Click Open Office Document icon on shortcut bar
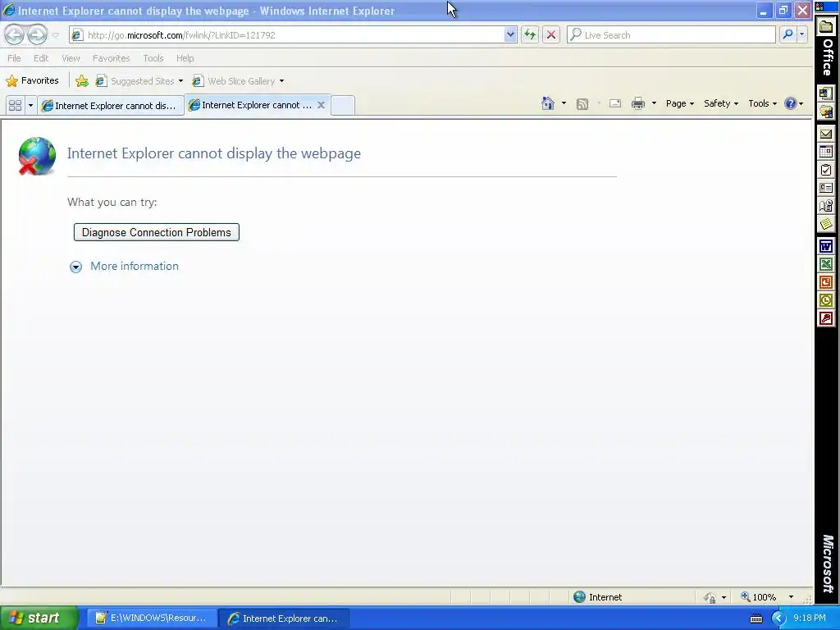 tap(826, 112)
